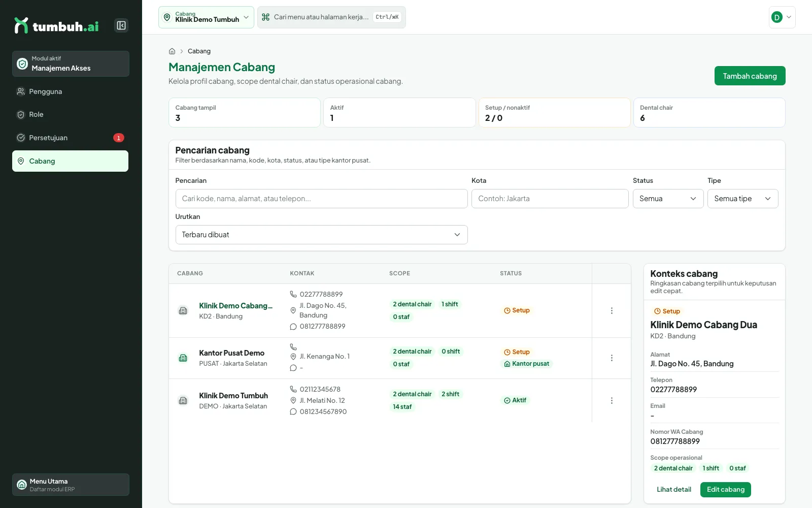812x508 pixels.
Task: Open Menu Utama module list
Action: pyautogui.click(x=71, y=485)
